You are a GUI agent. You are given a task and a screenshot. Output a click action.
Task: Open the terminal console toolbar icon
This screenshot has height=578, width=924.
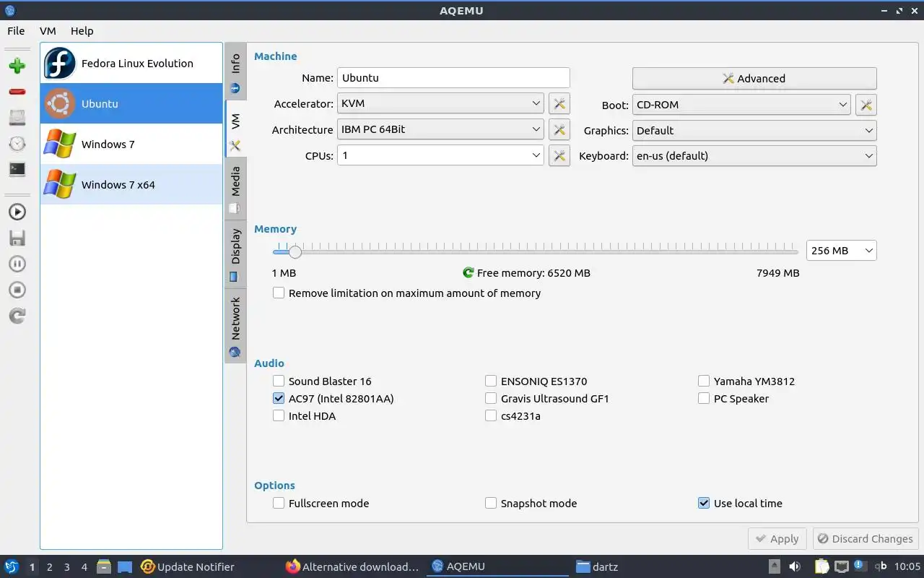coord(17,170)
